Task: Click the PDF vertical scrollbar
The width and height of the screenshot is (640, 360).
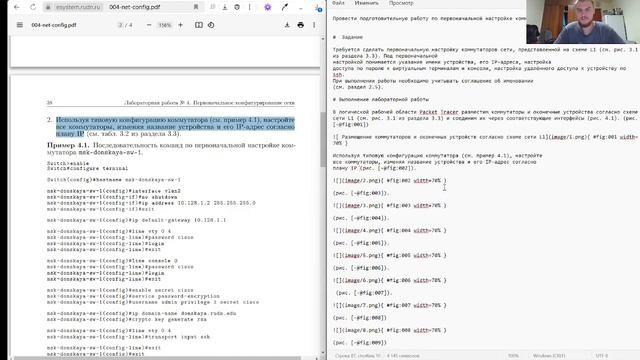Action: pyautogui.click(x=323, y=139)
